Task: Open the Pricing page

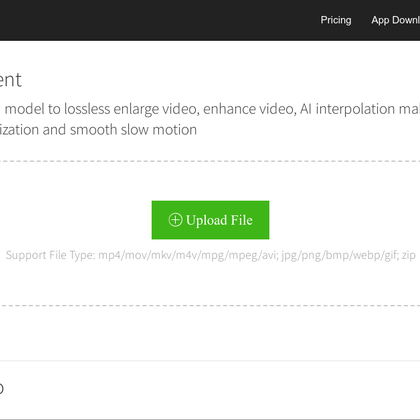Action: click(x=336, y=20)
